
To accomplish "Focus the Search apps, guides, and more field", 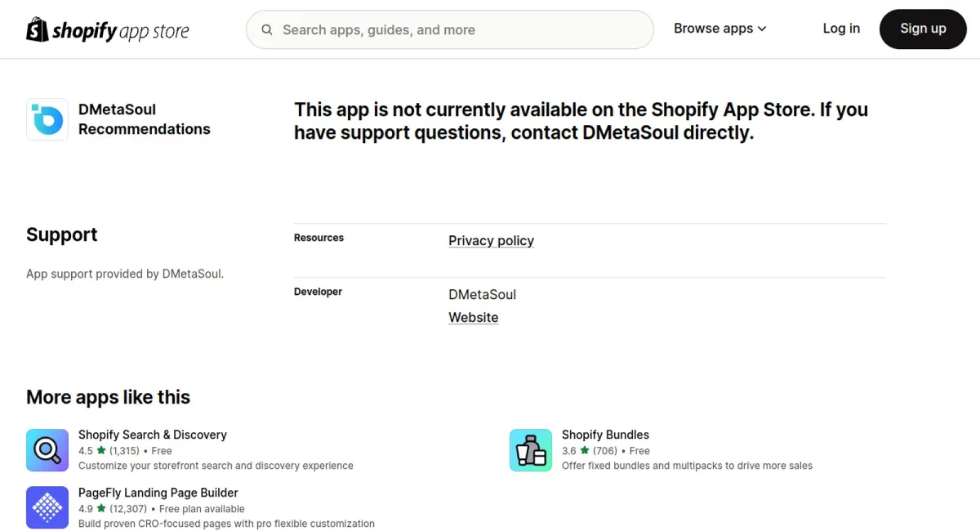I will 450,30.
